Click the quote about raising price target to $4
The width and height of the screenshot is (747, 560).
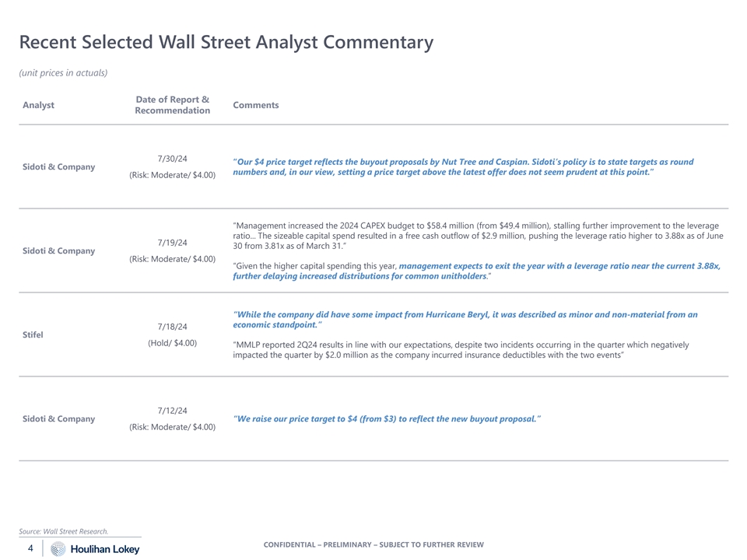[387, 419]
